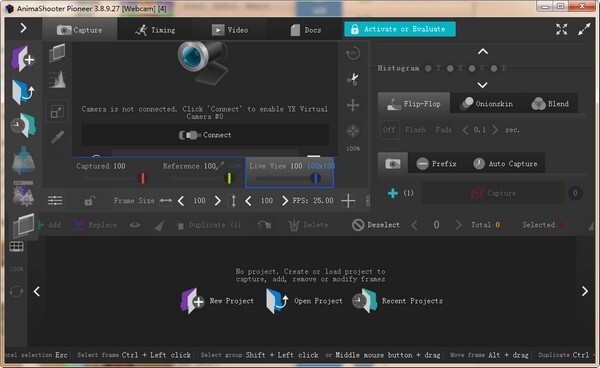Select the Onionskin tab

(487, 104)
